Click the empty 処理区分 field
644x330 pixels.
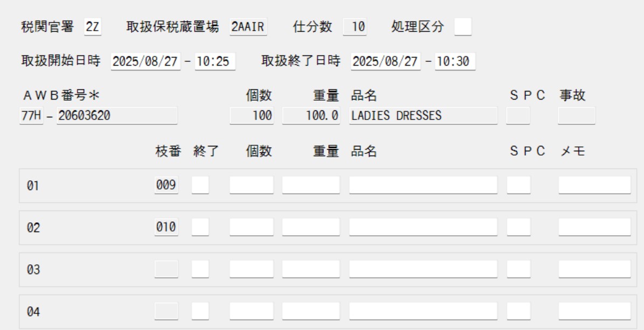[x=462, y=26]
